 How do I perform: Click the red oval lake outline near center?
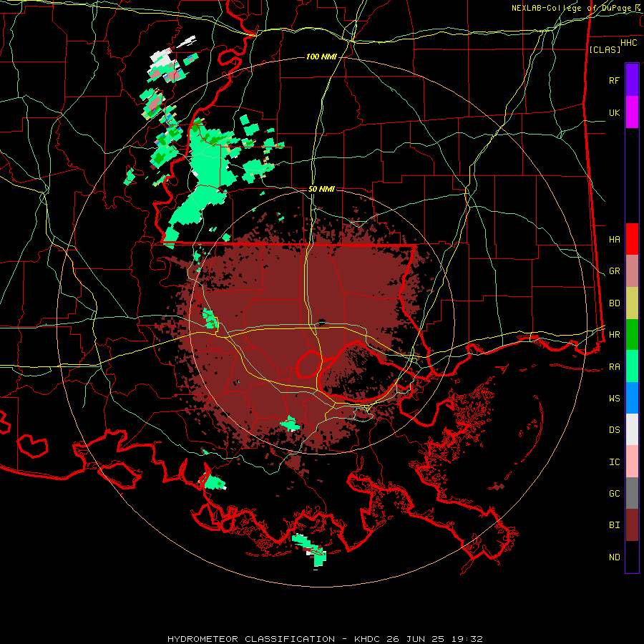309,364
